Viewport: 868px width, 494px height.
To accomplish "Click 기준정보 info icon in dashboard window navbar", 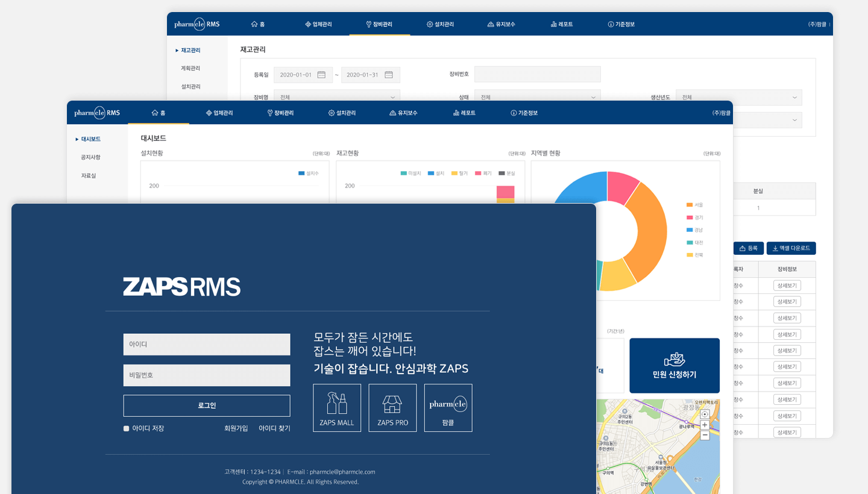I will click(x=514, y=113).
